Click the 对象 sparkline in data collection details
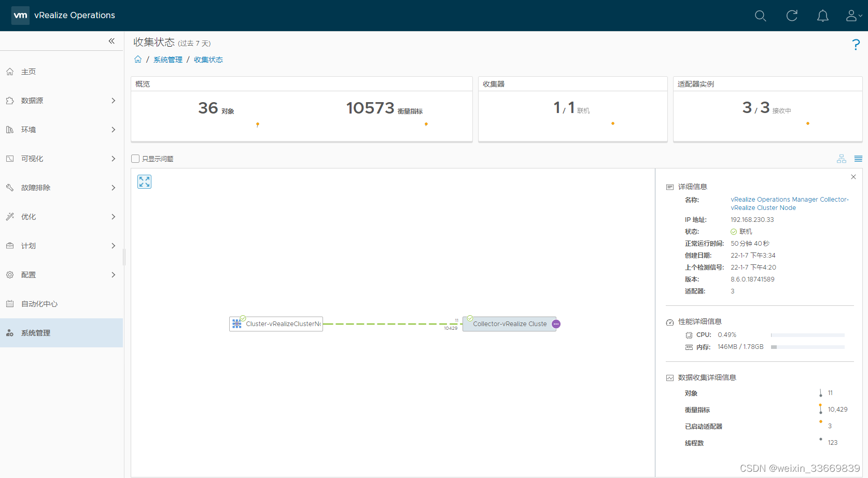Viewport: 868px width, 478px height. click(820, 393)
